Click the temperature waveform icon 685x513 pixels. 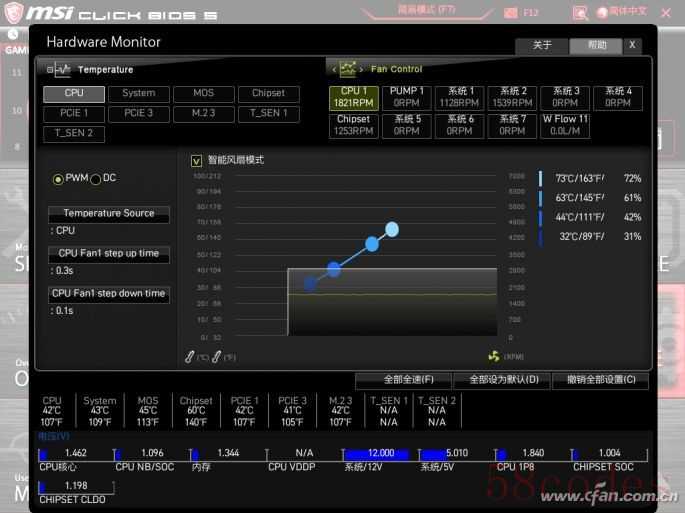pyautogui.click(x=59, y=69)
